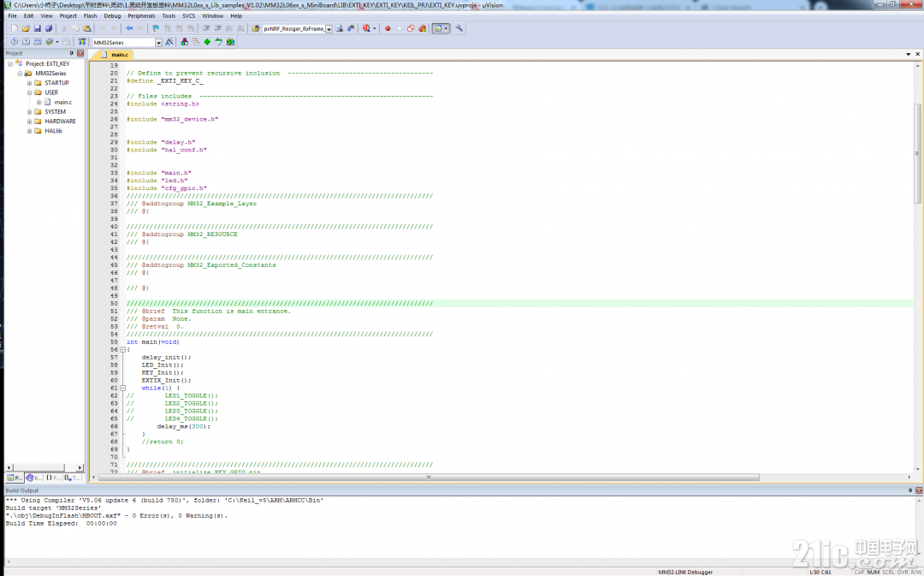Click the 'delay_ms(300);' line in the editor
This screenshot has height=576, width=924.
tap(183, 426)
